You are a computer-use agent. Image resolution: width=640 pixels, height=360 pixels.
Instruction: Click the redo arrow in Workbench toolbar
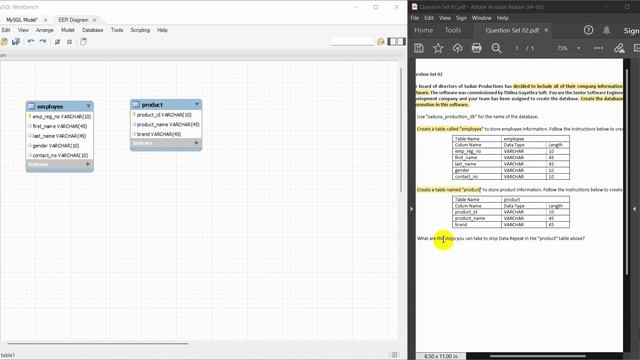pos(43,42)
